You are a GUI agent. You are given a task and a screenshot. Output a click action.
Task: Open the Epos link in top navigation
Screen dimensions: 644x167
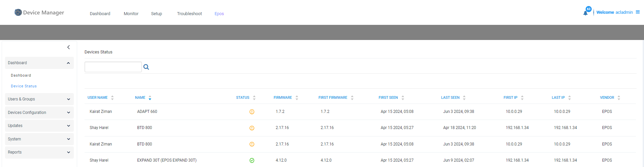pyautogui.click(x=219, y=14)
